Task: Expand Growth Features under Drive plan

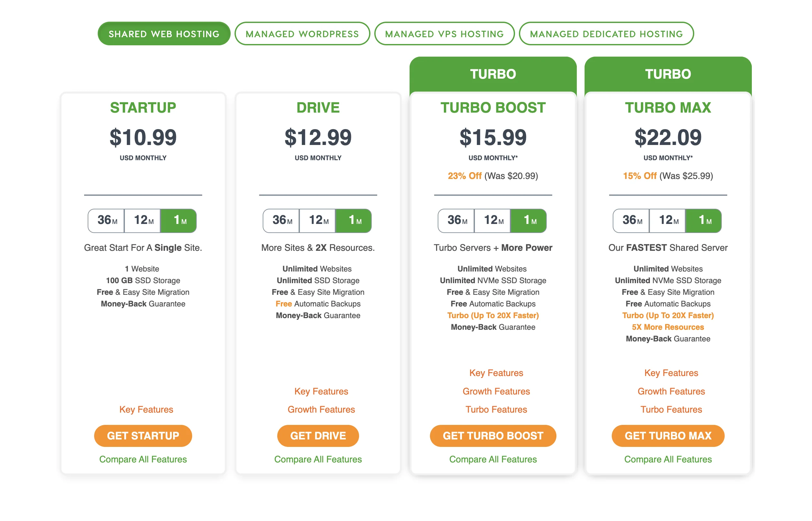Action: coord(321,410)
